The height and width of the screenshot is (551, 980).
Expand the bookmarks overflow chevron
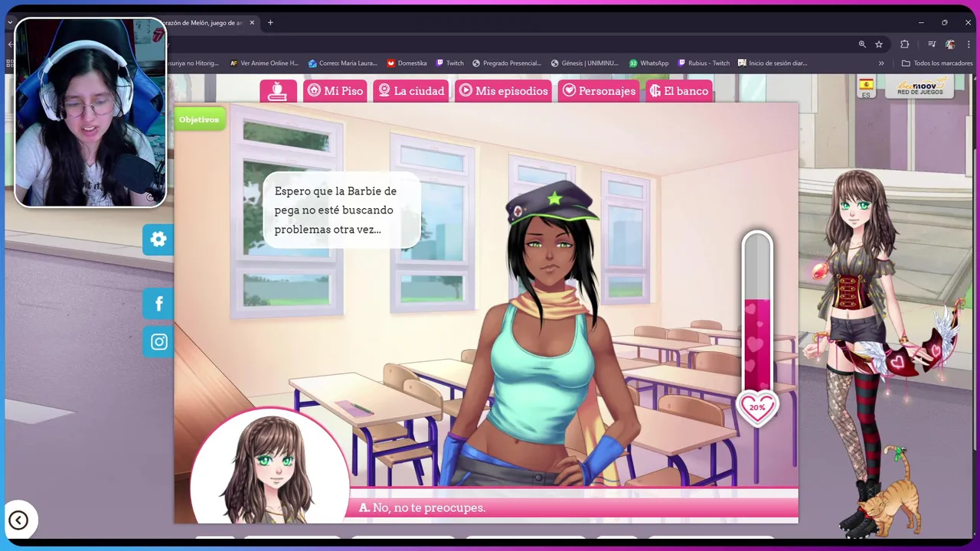coord(881,64)
